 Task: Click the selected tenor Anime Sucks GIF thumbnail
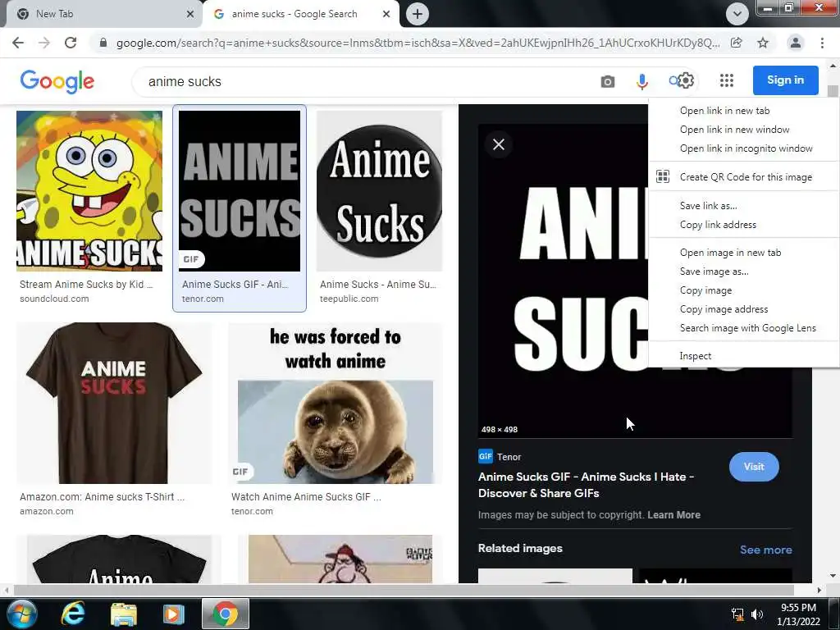click(x=240, y=191)
